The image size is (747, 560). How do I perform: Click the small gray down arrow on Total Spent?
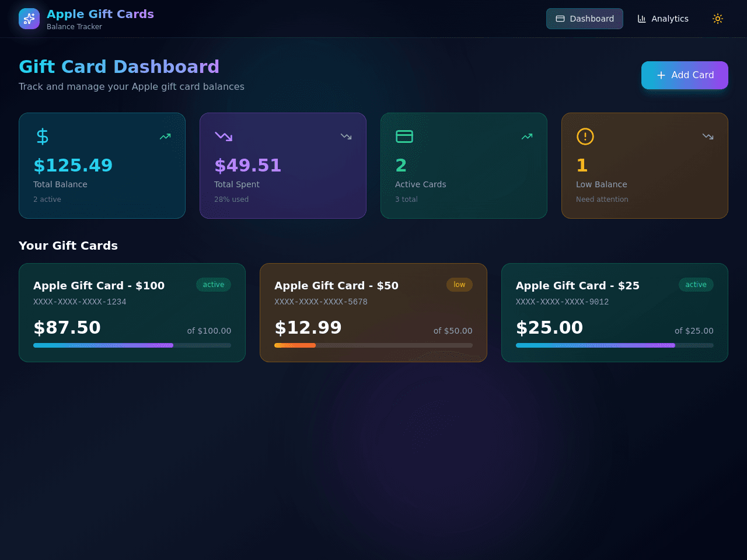tap(346, 136)
